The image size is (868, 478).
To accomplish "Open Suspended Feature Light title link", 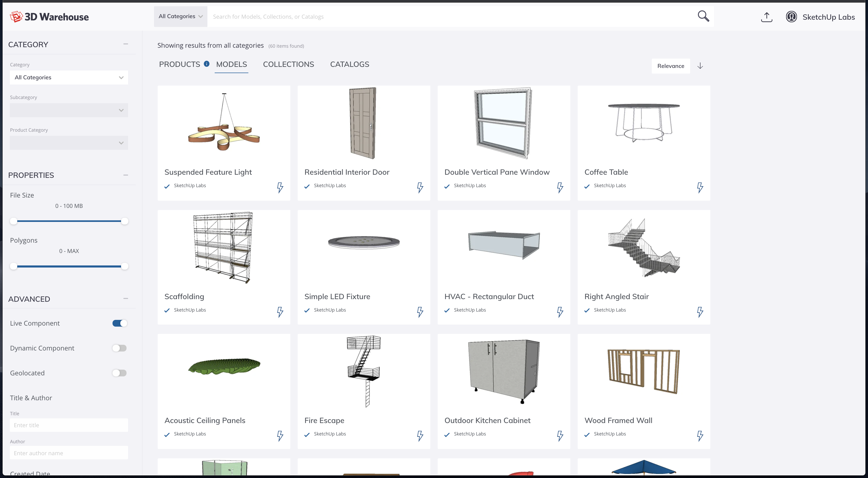I will tap(208, 172).
